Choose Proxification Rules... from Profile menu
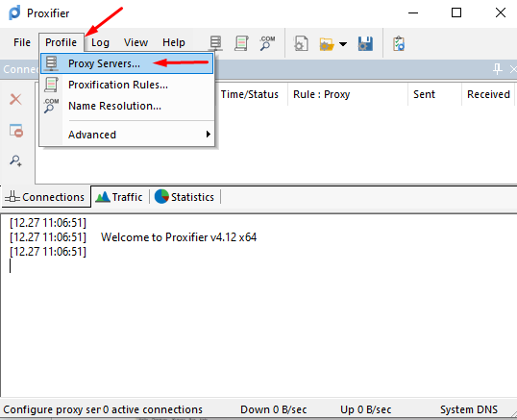This screenshot has width=517, height=420. pos(127,85)
